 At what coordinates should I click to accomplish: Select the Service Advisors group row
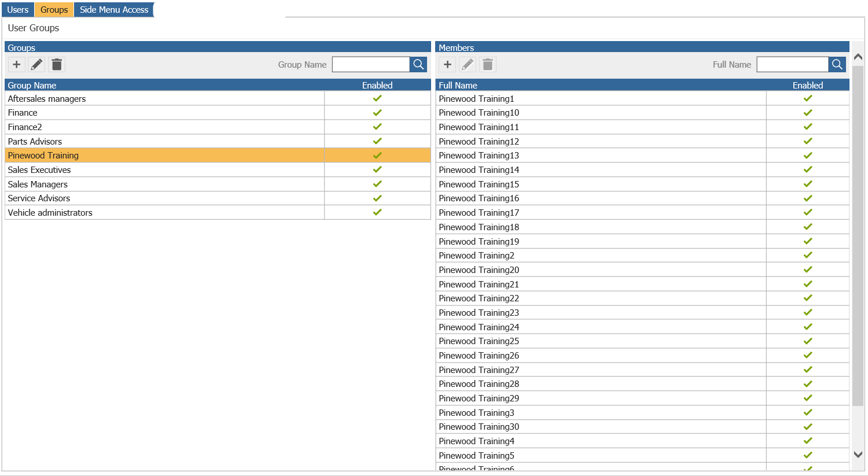click(218, 198)
